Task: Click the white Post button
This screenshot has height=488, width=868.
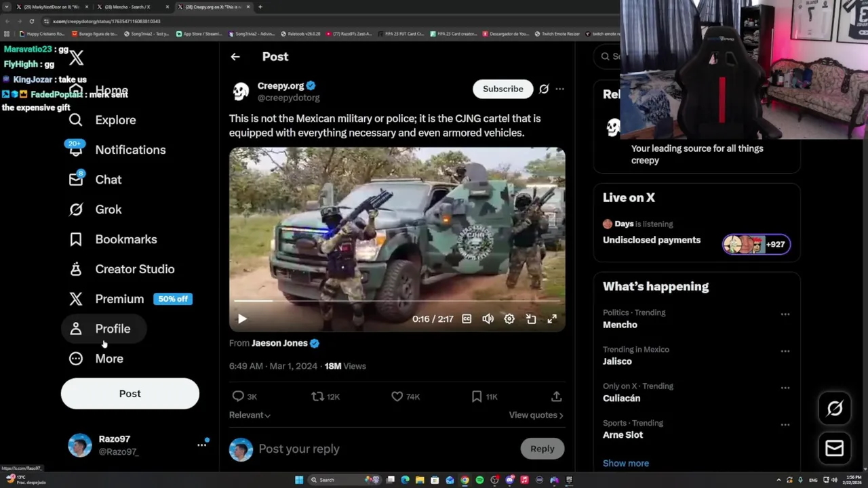Action: pos(130,394)
